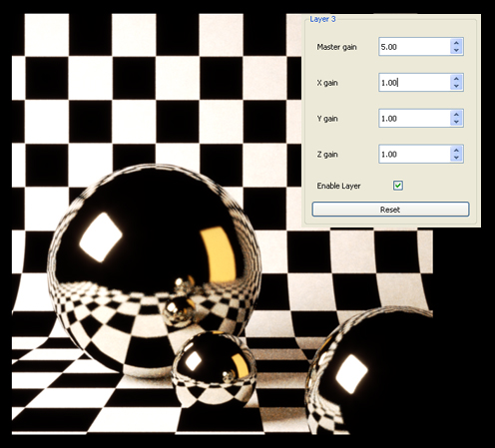Decrease Y gain with down arrow
The image size is (495, 448).
[x=456, y=122]
